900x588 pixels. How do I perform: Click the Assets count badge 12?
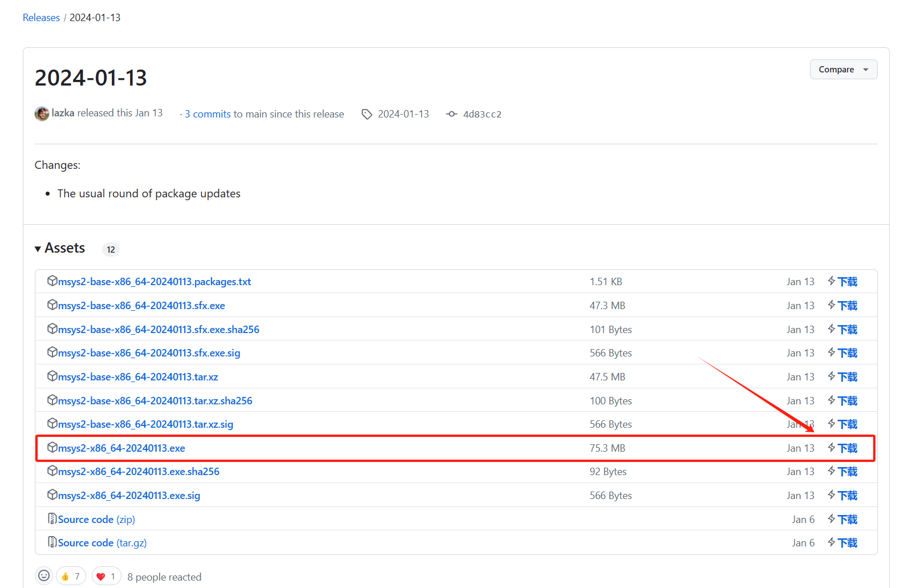tap(111, 249)
